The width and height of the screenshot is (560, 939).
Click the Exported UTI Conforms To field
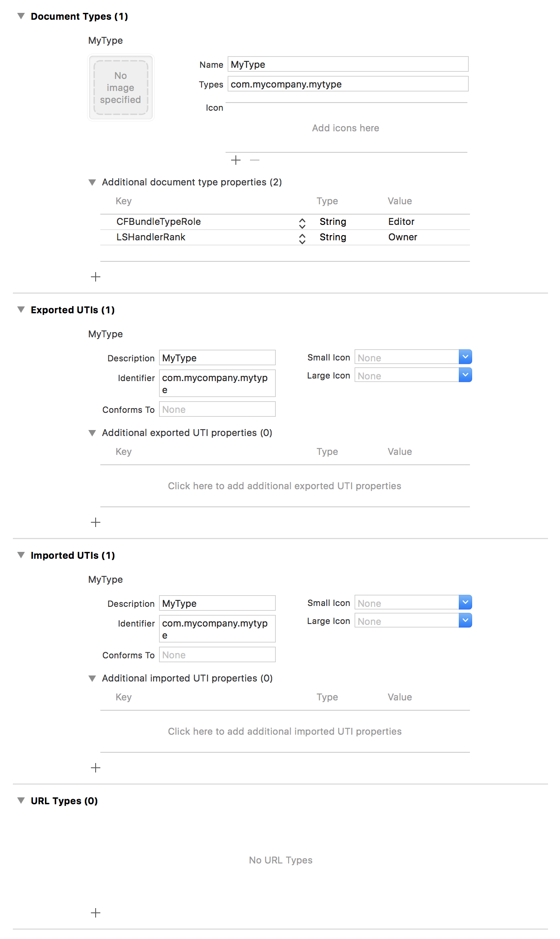[217, 409]
